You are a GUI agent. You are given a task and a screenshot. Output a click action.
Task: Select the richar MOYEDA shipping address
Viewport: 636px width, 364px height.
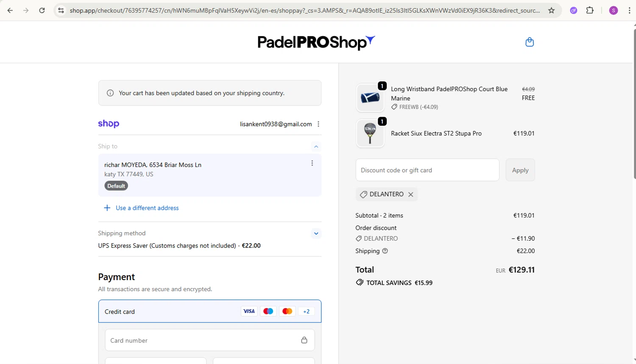pyautogui.click(x=210, y=175)
